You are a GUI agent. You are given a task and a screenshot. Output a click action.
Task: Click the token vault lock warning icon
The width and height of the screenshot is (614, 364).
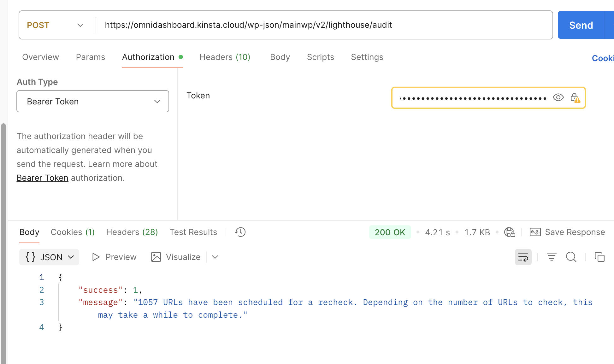pyautogui.click(x=575, y=98)
